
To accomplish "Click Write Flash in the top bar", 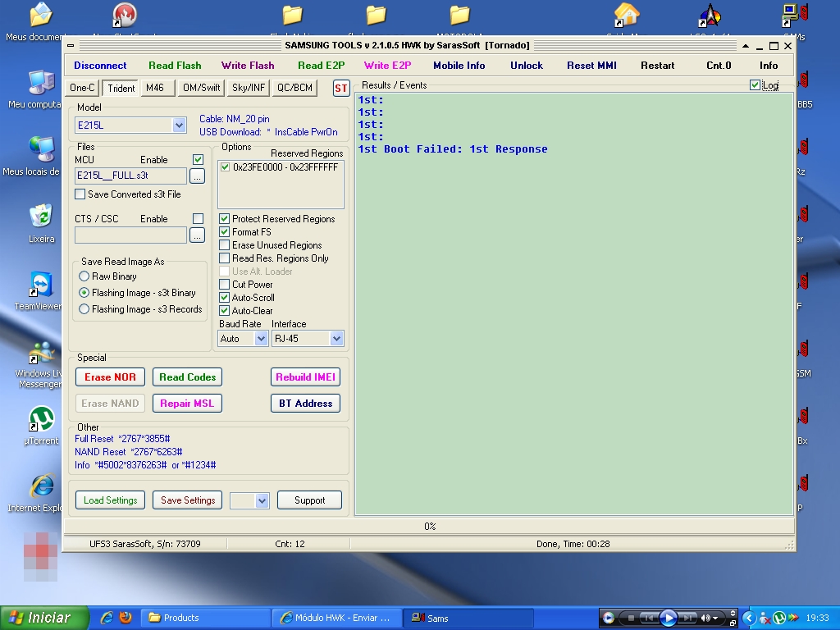I will point(248,66).
